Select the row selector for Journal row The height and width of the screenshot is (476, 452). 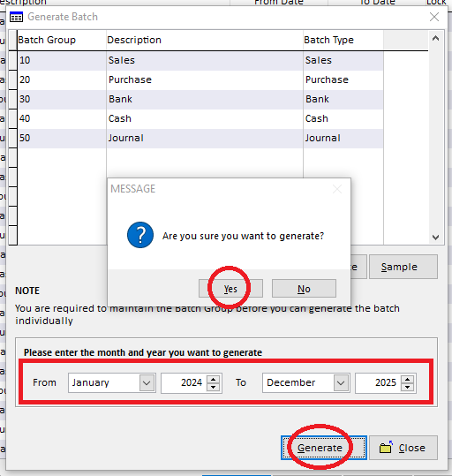pos(12,138)
